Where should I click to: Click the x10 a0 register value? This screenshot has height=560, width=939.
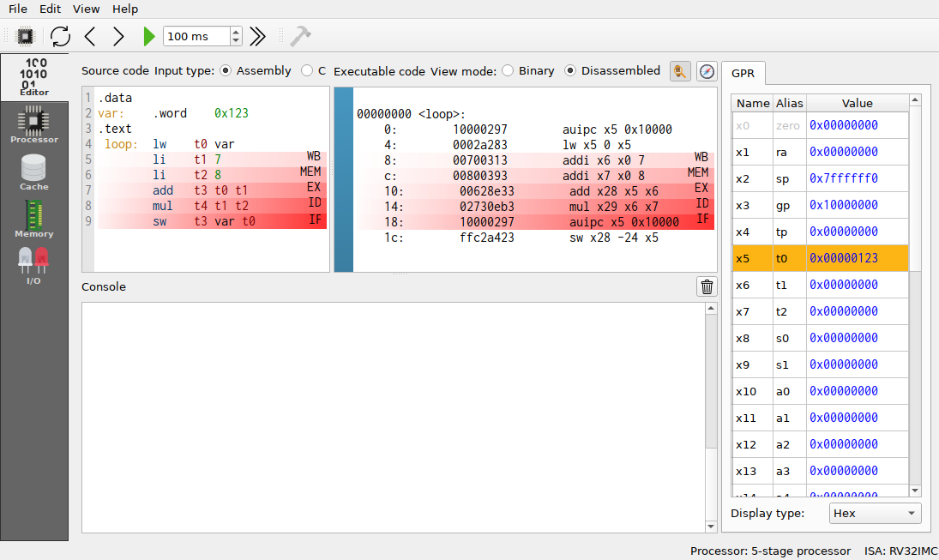tap(857, 391)
